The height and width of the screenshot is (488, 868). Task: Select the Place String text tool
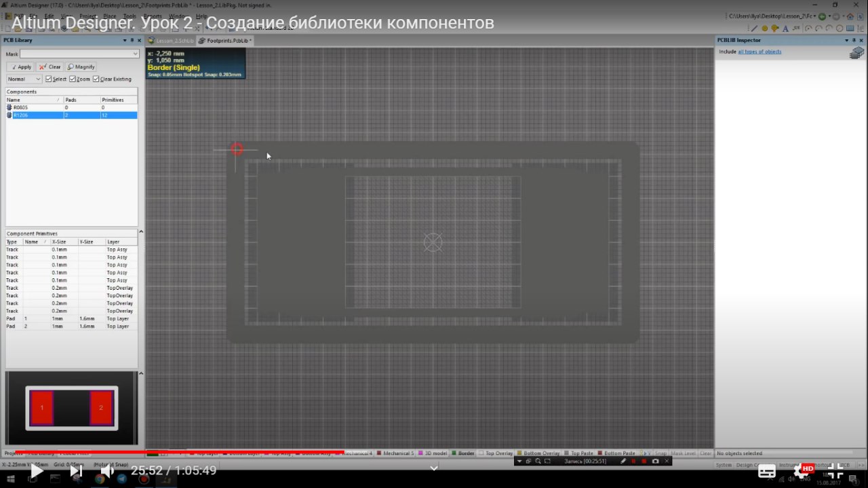tap(785, 29)
